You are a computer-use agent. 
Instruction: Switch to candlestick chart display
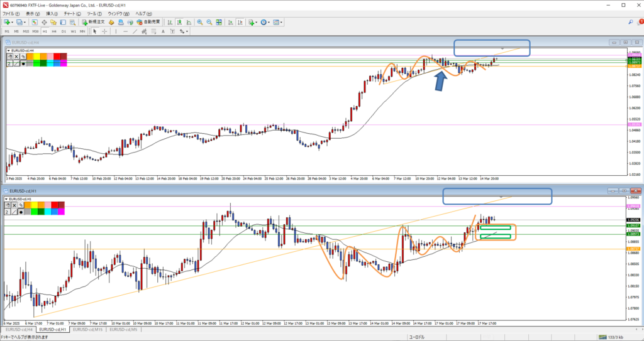tap(179, 22)
